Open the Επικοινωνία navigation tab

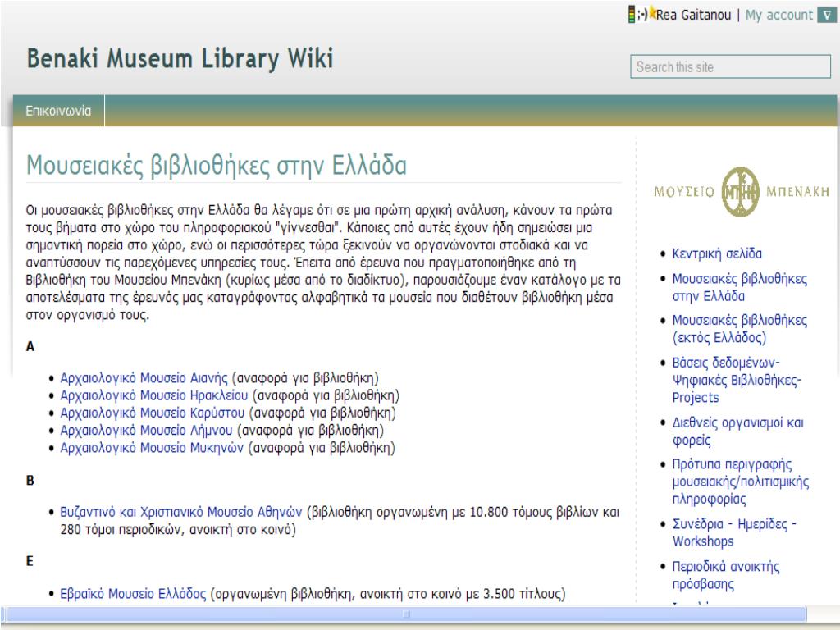[58, 111]
